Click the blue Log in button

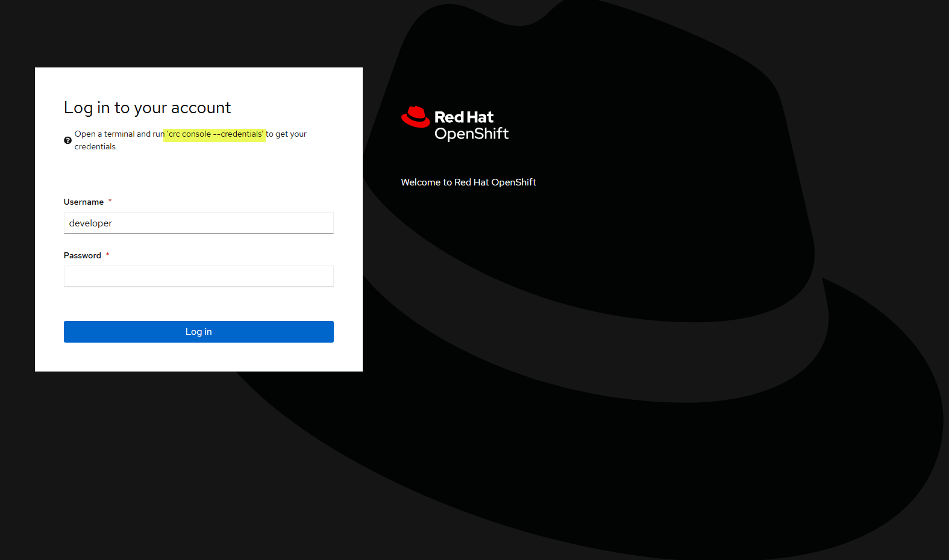pyautogui.click(x=199, y=332)
